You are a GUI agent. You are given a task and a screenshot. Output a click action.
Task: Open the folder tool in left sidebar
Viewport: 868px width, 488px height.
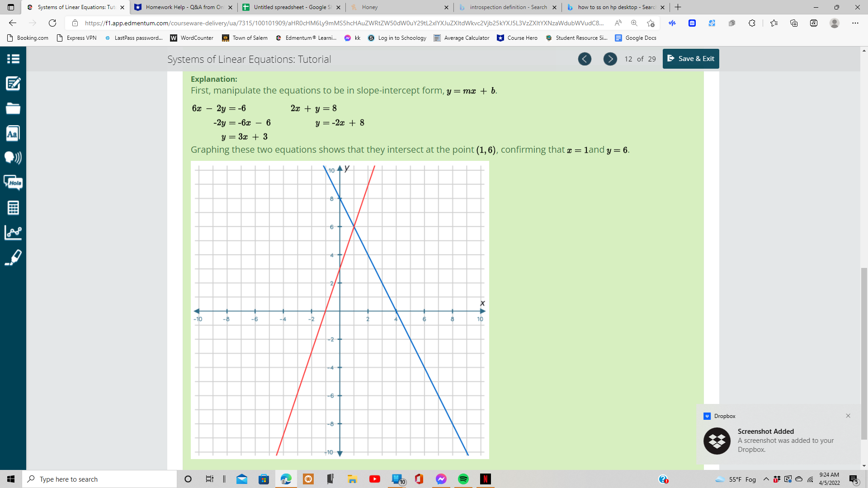pos(13,108)
